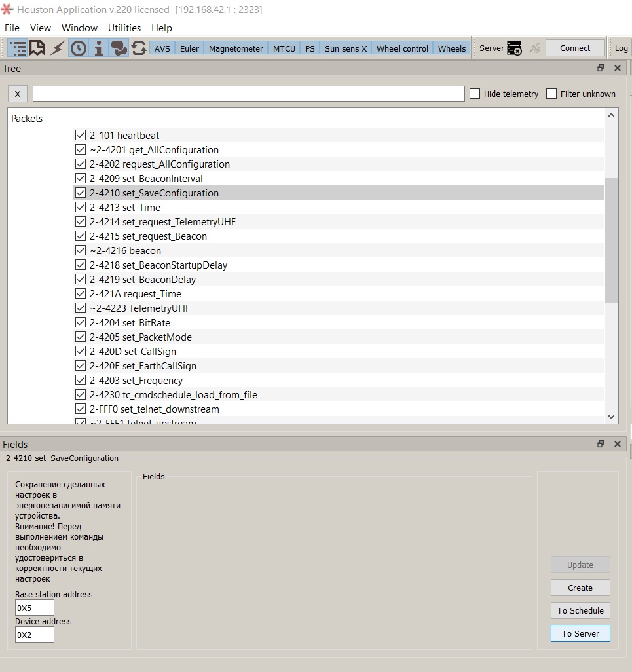Click the clock icon in the toolbar
Screen dimensions: 632x672
[78, 48]
